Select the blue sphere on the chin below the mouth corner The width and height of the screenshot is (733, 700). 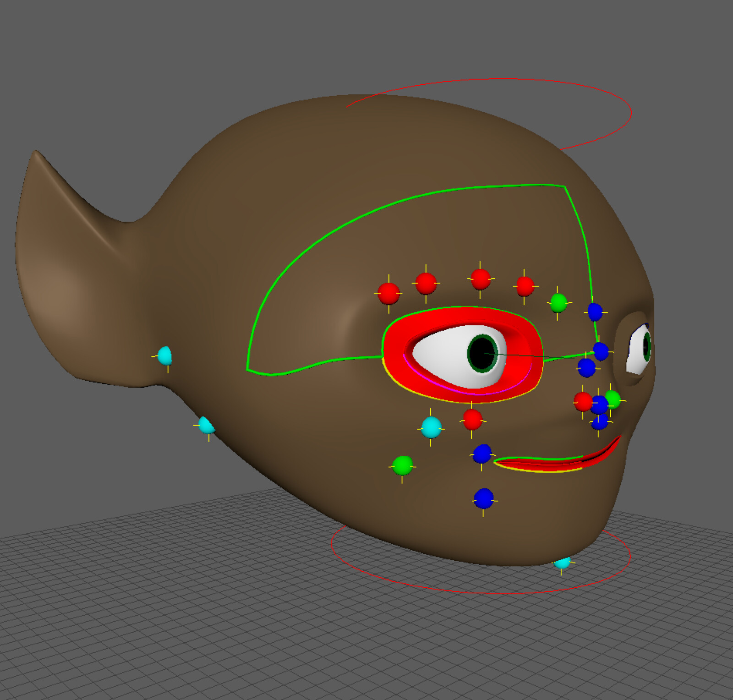[484, 498]
